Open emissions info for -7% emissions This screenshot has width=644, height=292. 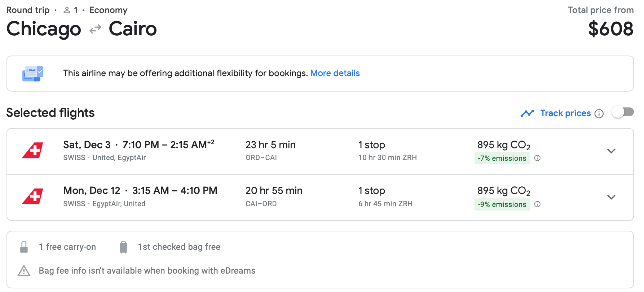coord(537,158)
